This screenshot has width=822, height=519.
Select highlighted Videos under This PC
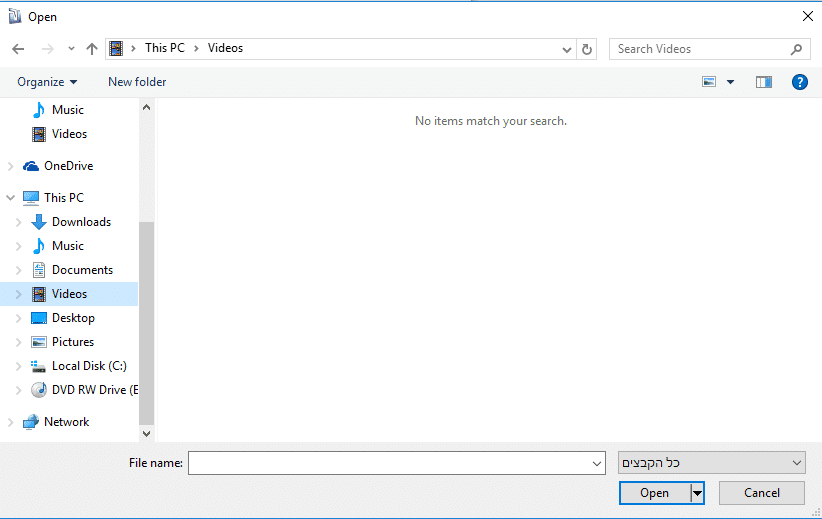69,294
